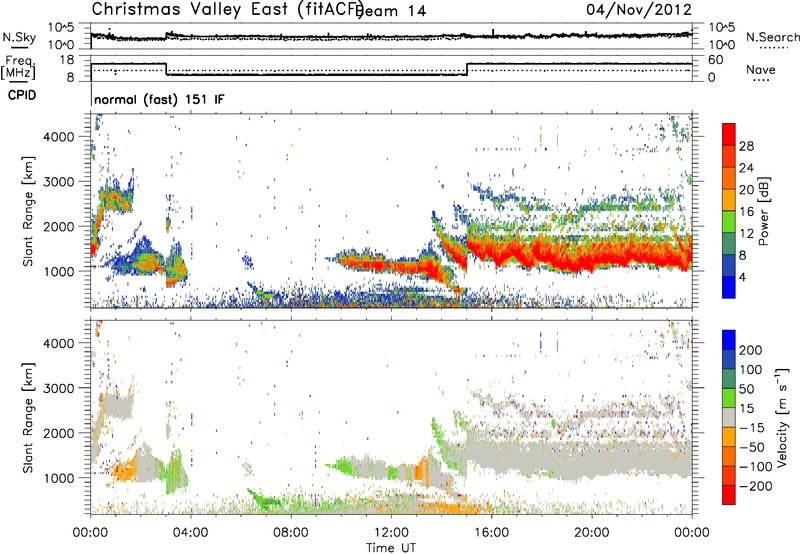Click the '60' tick on the Nave axis
Viewport: 800px width, 554px height.
click(x=716, y=60)
